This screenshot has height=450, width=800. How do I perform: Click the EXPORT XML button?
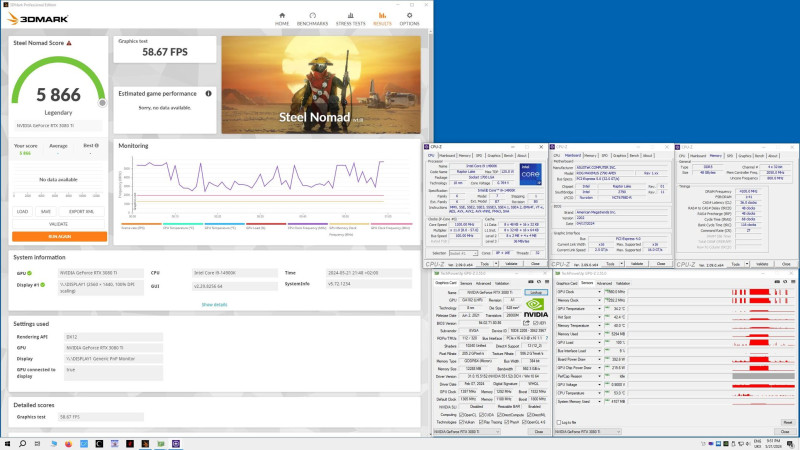coord(81,211)
